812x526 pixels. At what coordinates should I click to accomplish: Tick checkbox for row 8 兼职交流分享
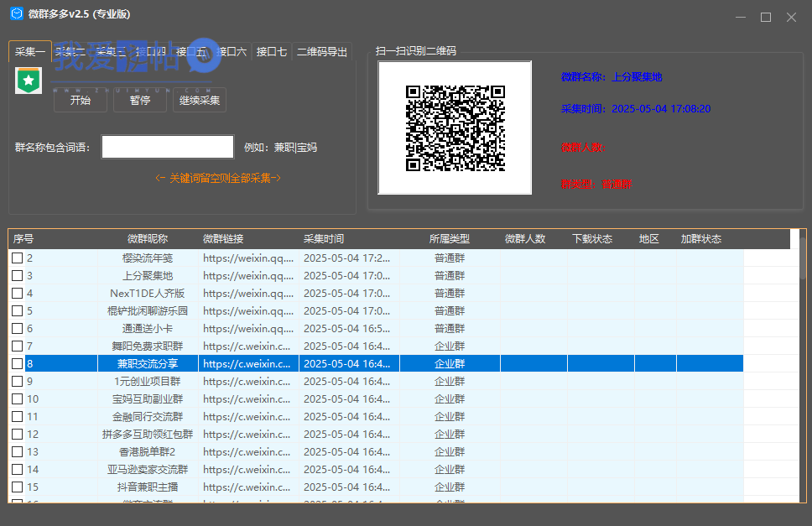coord(17,363)
